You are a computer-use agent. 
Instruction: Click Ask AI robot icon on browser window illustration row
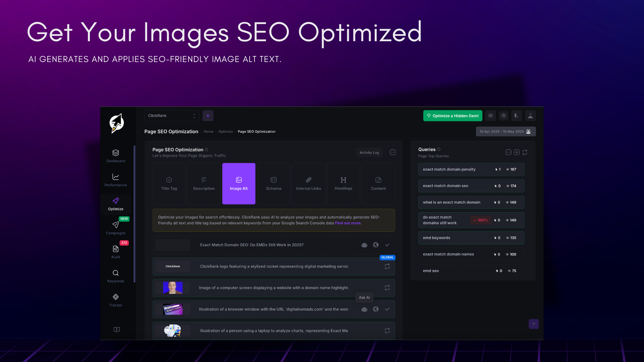click(364, 309)
